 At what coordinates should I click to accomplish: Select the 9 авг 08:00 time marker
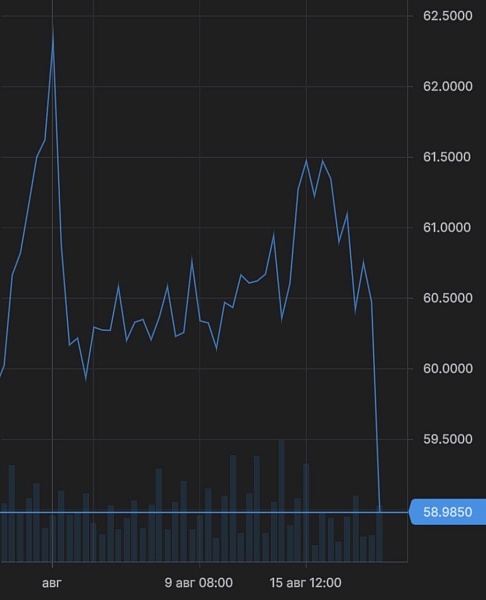coord(199,582)
